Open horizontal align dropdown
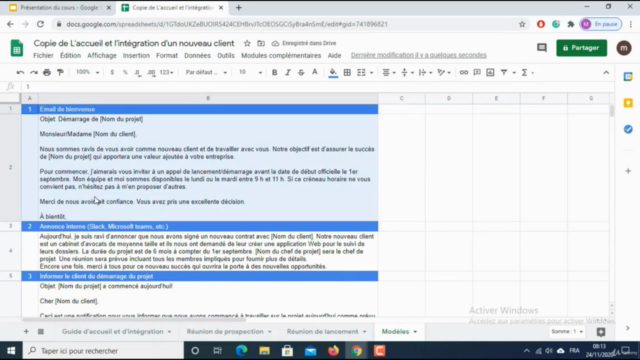 [x=389, y=73]
